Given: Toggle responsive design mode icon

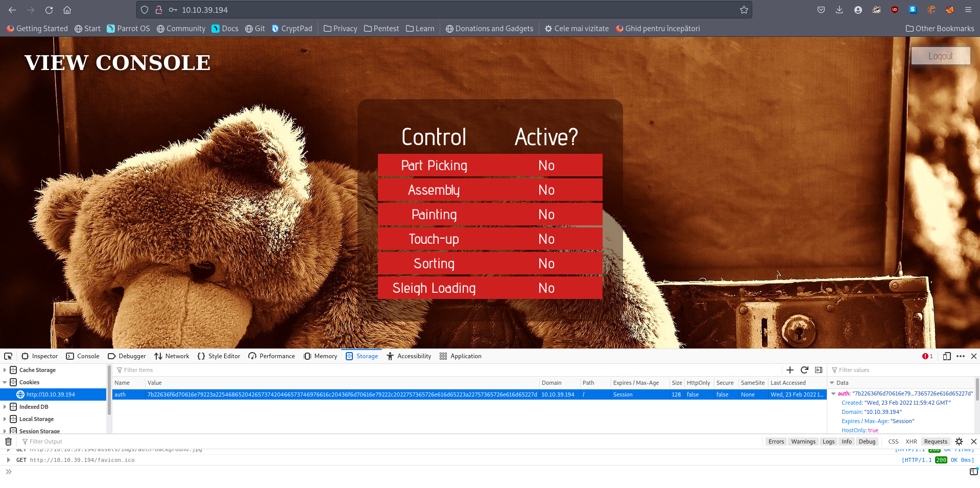Looking at the screenshot, I should [x=946, y=356].
